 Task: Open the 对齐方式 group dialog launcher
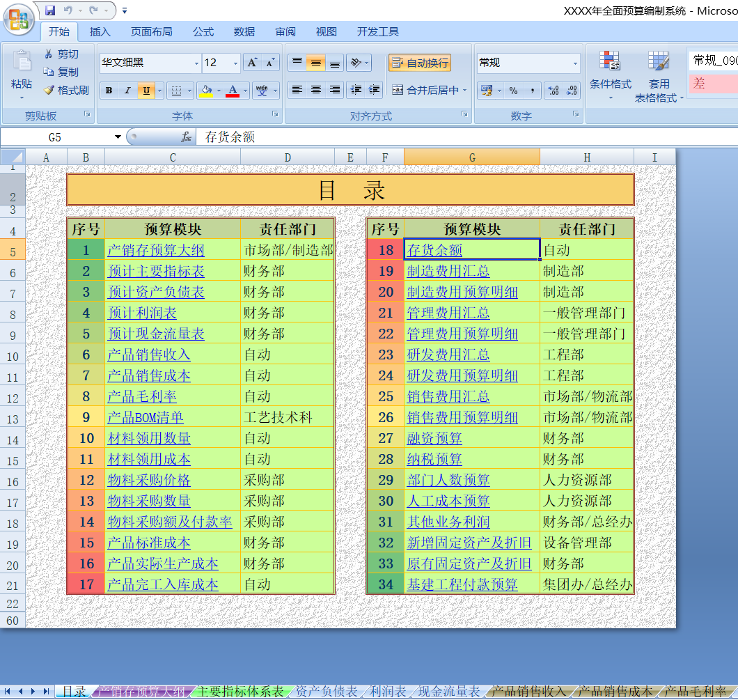pyautogui.click(x=464, y=114)
